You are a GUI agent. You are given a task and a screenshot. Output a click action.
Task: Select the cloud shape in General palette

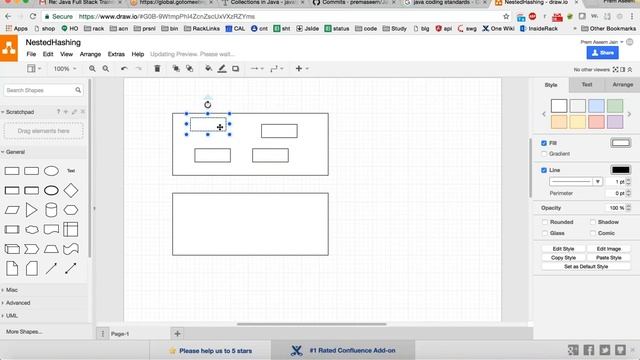pyautogui.click(x=31, y=229)
